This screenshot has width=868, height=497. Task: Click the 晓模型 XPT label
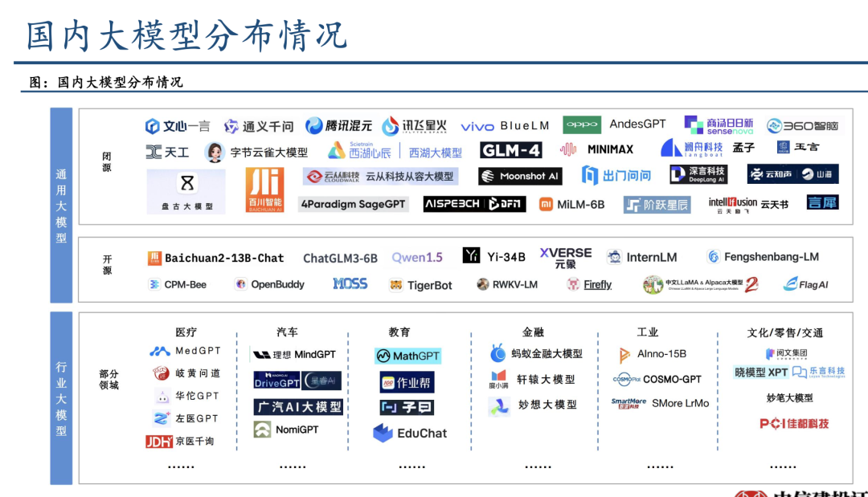[x=761, y=373]
